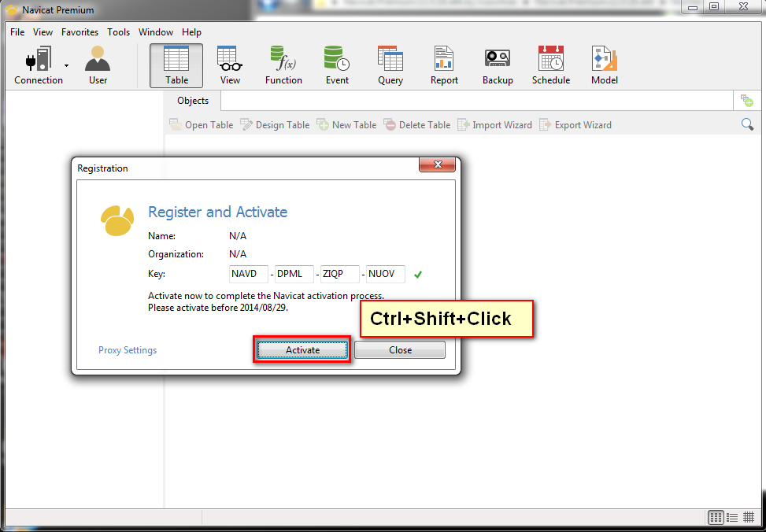Open the View menu

point(43,32)
